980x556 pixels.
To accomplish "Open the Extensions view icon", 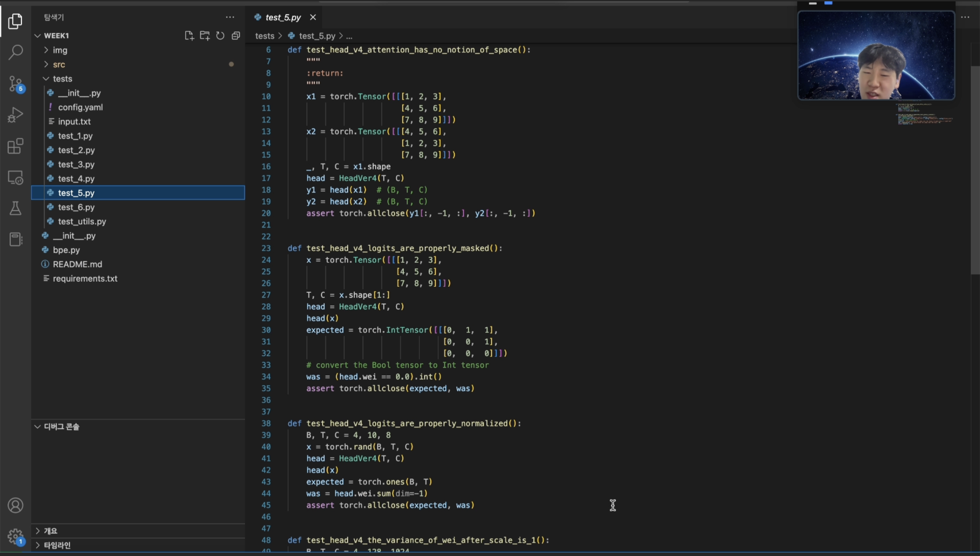I will [x=15, y=146].
